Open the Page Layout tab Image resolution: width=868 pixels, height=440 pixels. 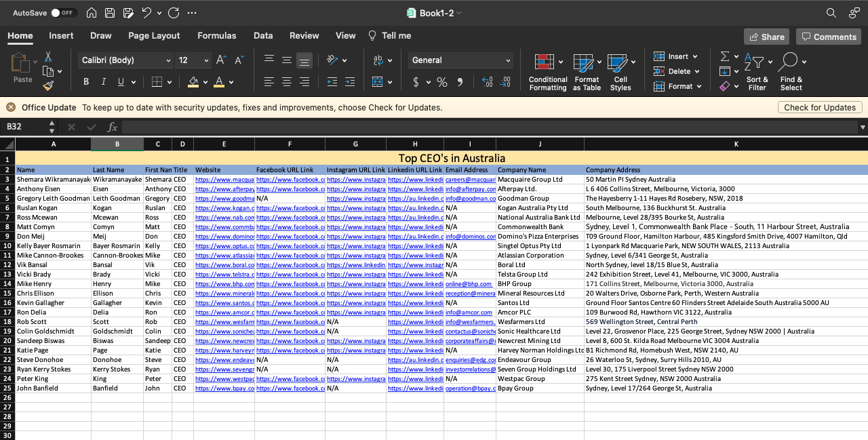pyautogui.click(x=154, y=35)
